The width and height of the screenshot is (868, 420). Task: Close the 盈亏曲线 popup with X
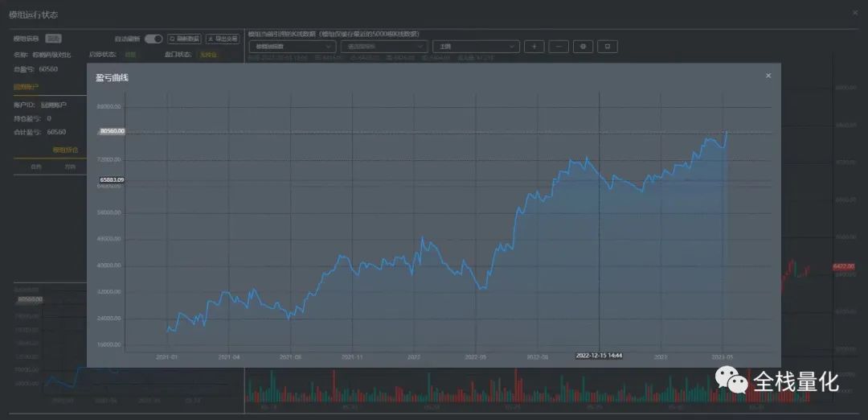(768, 76)
